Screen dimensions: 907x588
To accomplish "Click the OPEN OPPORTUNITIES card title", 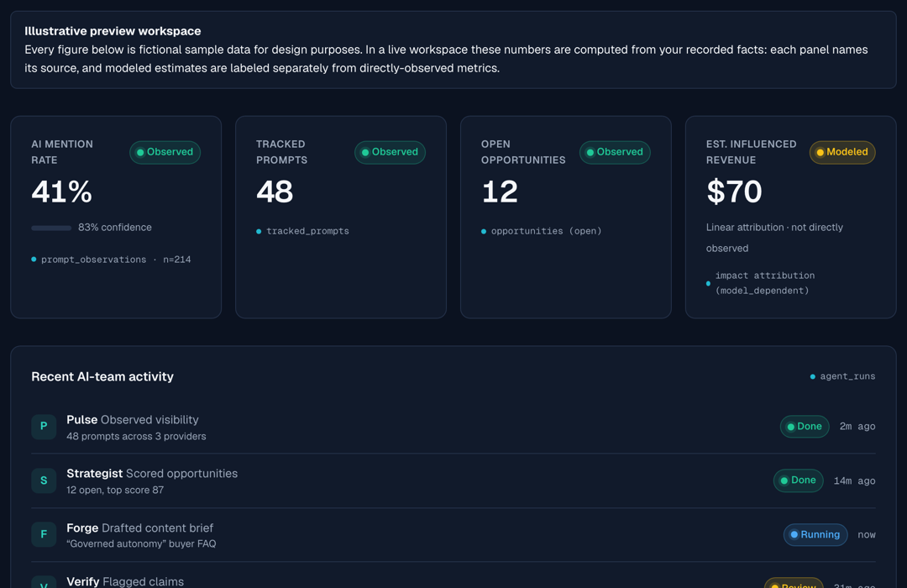I will coord(523,152).
